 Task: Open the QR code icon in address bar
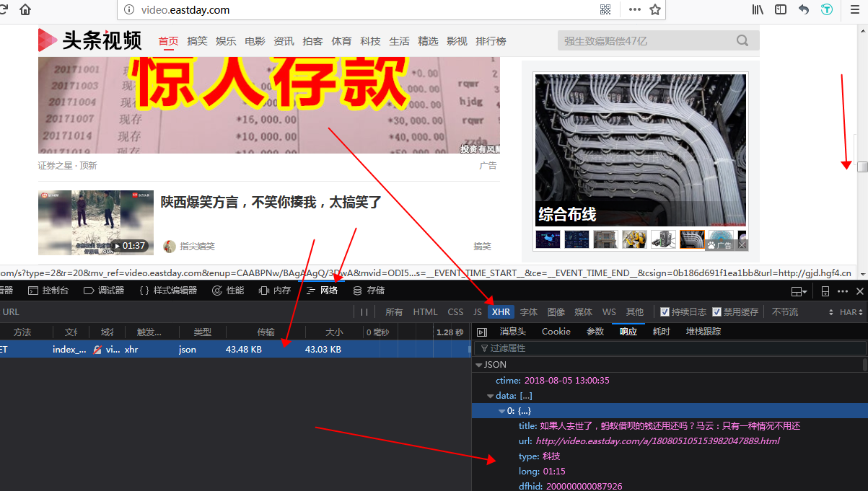(x=605, y=9)
